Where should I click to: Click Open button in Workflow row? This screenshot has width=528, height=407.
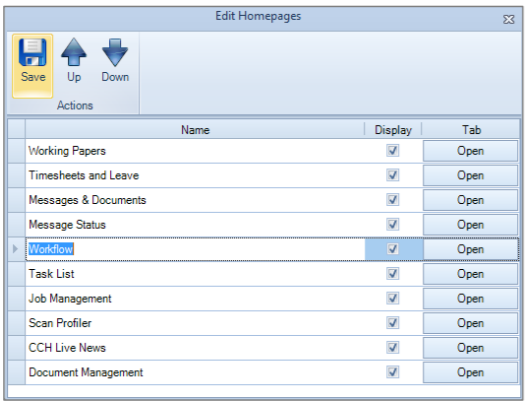tap(470, 249)
